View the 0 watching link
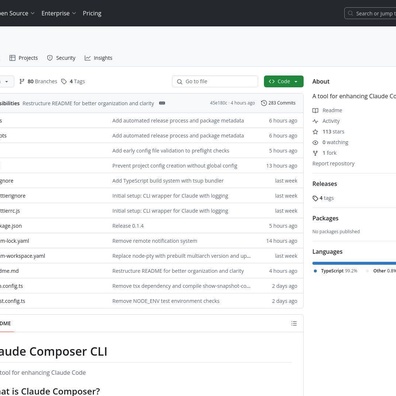The width and height of the screenshot is (396, 396). click(335, 142)
